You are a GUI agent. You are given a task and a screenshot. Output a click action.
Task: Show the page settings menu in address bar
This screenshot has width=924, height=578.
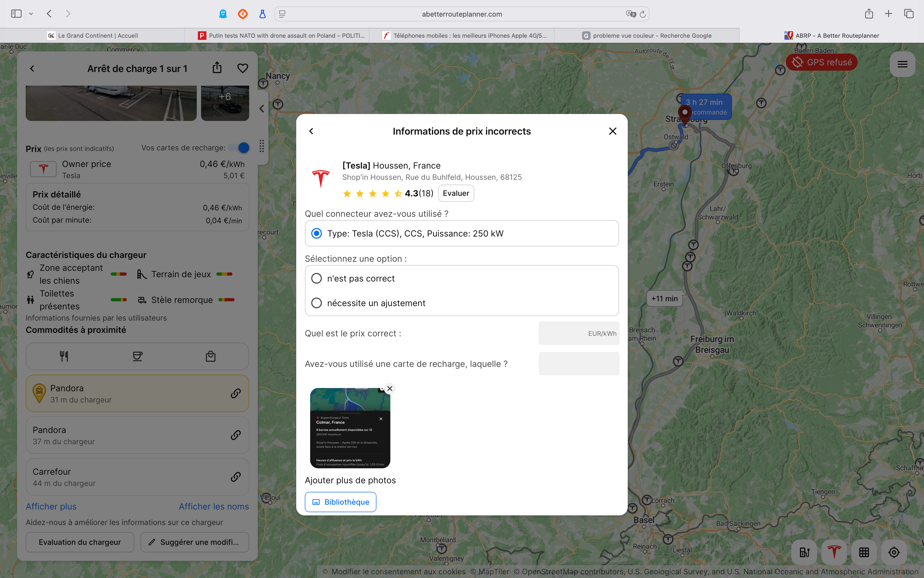[x=282, y=14]
